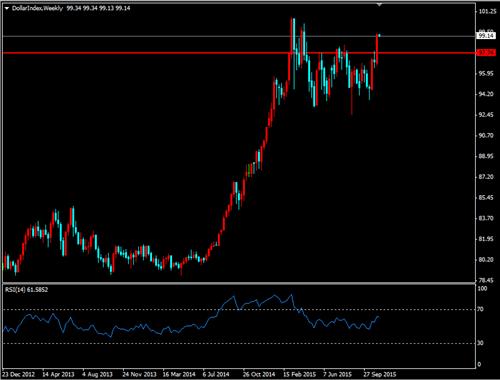Click the 6 Jul 2014 date label
Image resolution: width=500 pixels, height=380 pixels.
tap(216, 374)
